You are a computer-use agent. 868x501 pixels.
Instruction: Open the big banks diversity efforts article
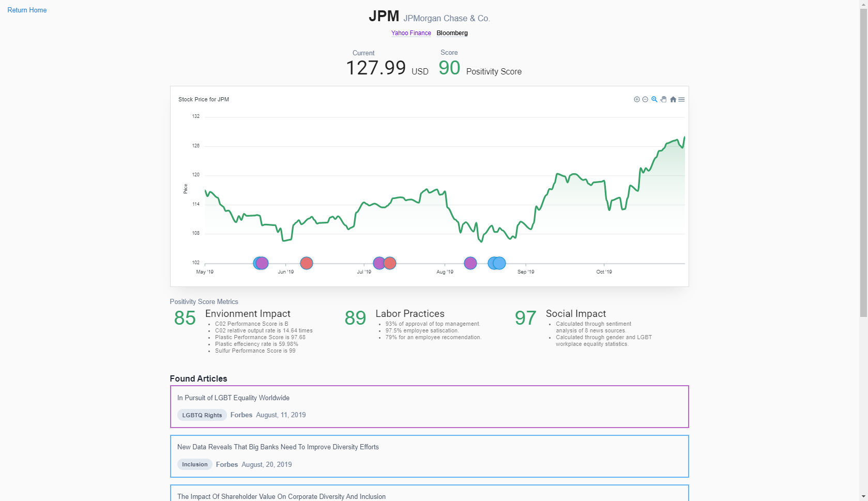click(x=429, y=456)
